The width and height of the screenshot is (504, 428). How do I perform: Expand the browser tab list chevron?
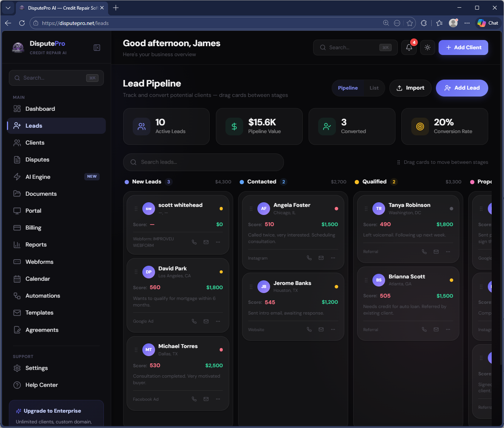coord(8,8)
